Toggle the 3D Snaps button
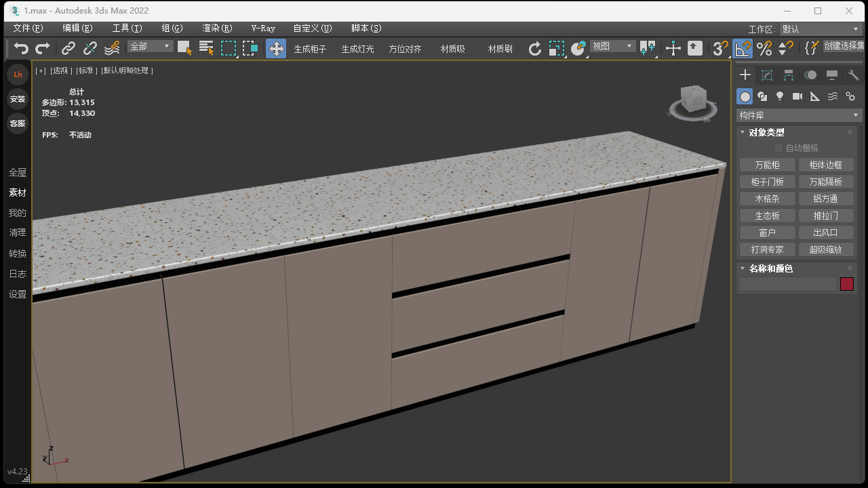Viewport: 868px width, 488px height. [720, 48]
